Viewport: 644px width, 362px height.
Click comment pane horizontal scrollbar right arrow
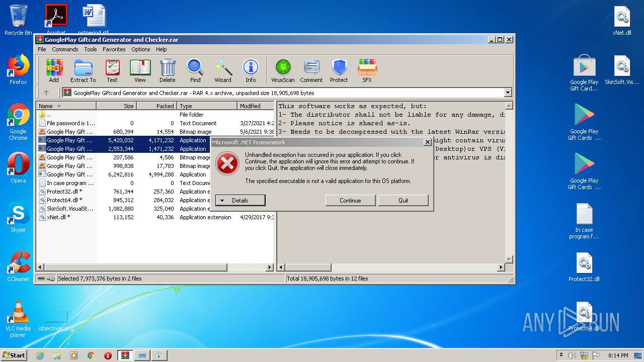[501, 267]
